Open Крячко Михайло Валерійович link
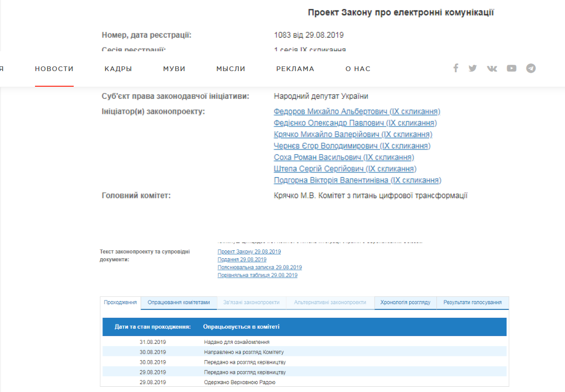 click(x=353, y=134)
